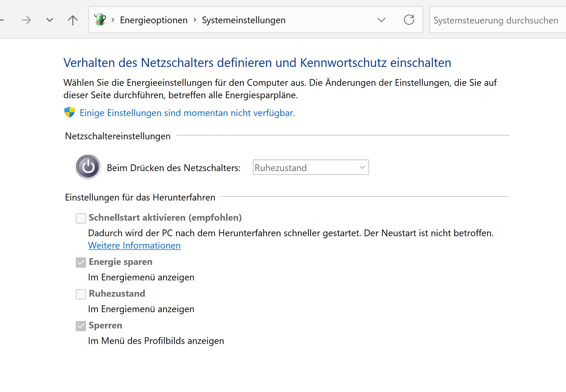Viewport: 566px width, 392px height.
Task: Click the Systemsteuerung durchsuchen search field
Action: pyautogui.click(x=496, y=20)
